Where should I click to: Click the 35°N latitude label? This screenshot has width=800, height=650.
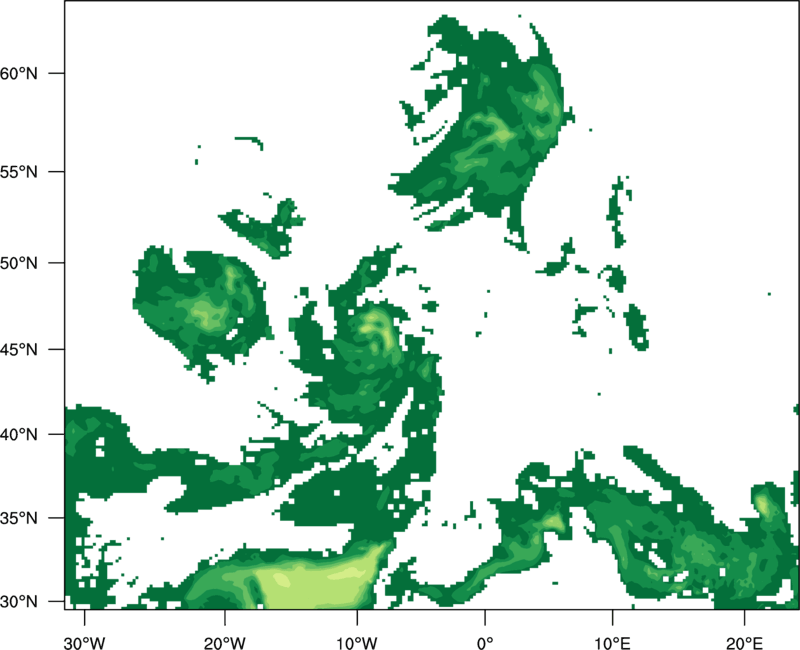19,518
